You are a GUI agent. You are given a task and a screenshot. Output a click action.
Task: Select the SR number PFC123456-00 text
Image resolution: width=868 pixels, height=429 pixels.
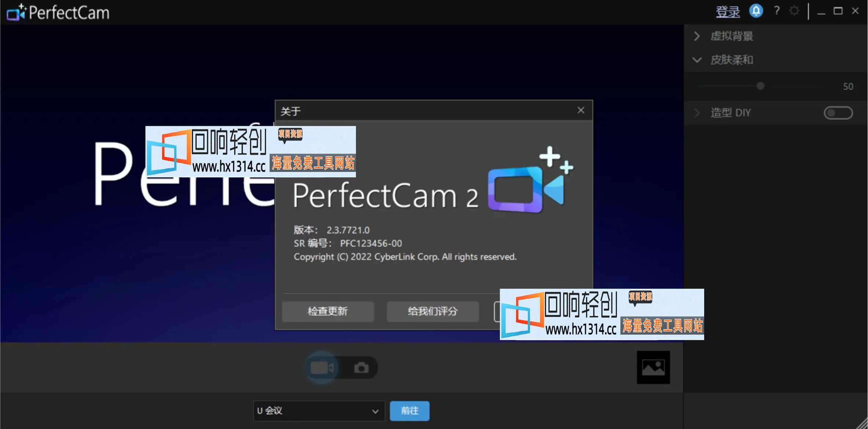click(x=371, y=244)
